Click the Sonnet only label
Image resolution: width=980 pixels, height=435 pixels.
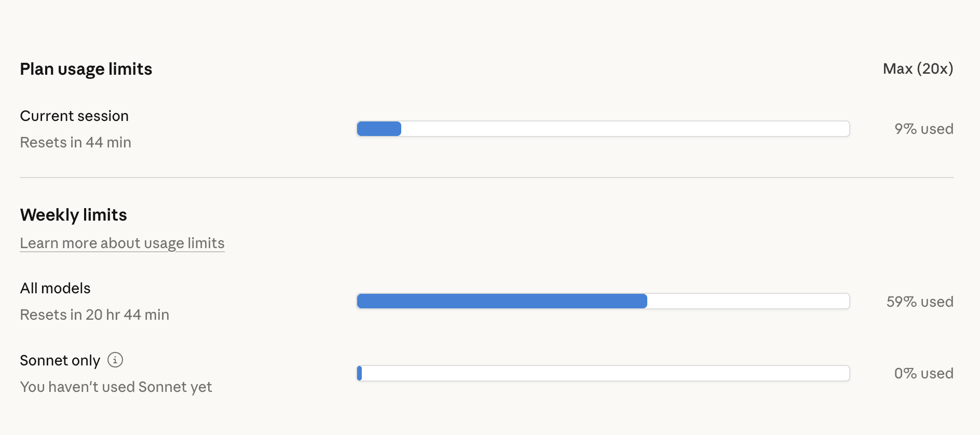click(60, 360)
